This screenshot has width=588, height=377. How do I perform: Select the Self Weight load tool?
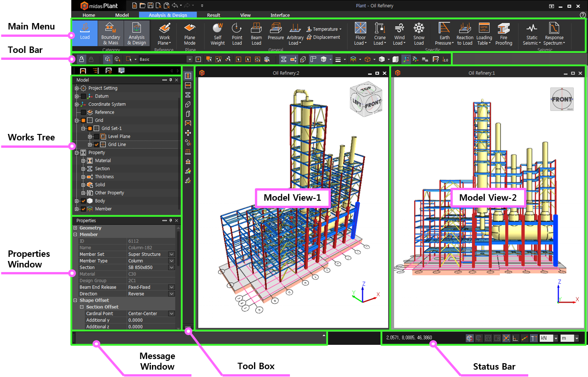tap(217, 34)
